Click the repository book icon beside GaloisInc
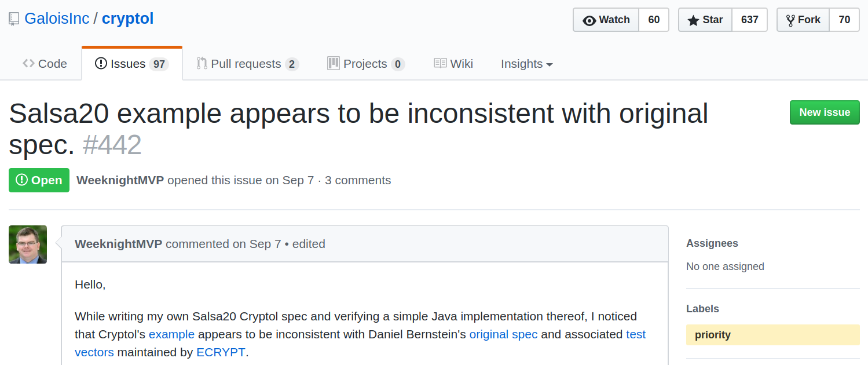Image resolution: width=868 pixels, height=365 pixels. (x=13, y=18)
